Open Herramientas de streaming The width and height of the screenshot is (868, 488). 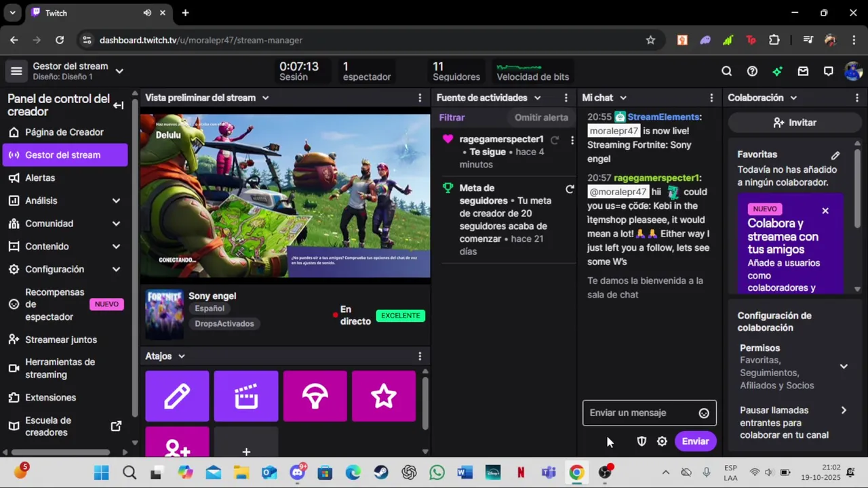coord(64,368)
